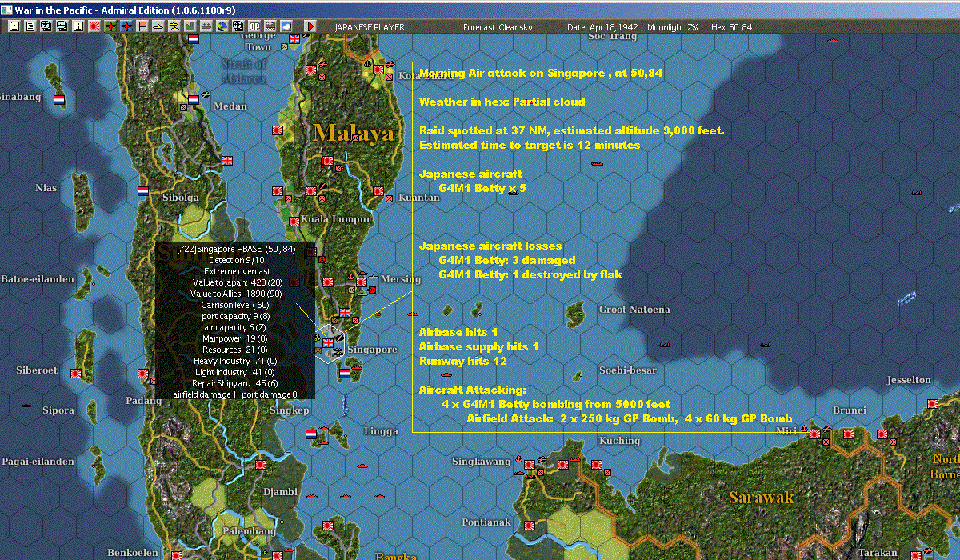Image resolution: width=960 pixels, height=560 pixels.
Task: Click the save game disk icon
Action: point(14,26)
